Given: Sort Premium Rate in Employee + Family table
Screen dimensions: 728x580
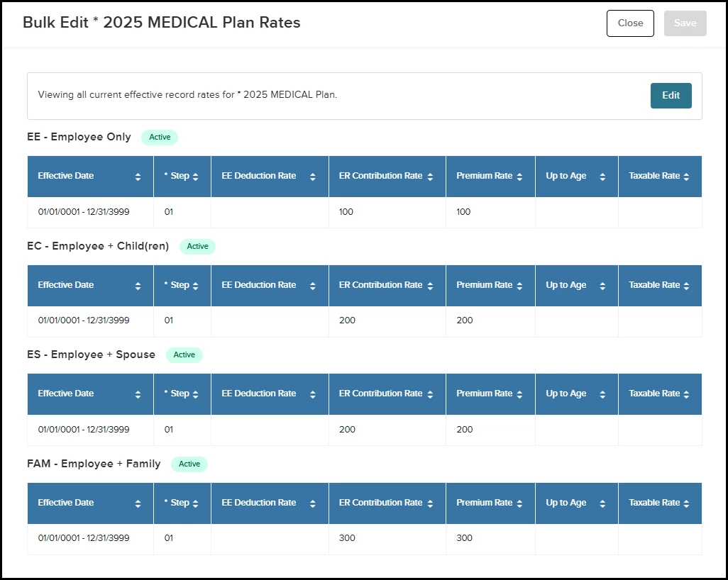Looking at the screenshot, I should coord(519,503).
